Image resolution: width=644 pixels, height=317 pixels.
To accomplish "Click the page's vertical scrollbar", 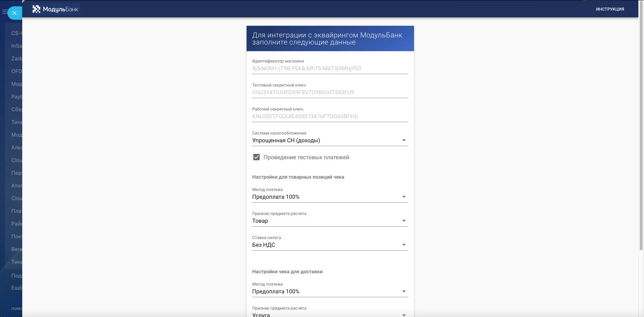I will [x=641, y=125].
